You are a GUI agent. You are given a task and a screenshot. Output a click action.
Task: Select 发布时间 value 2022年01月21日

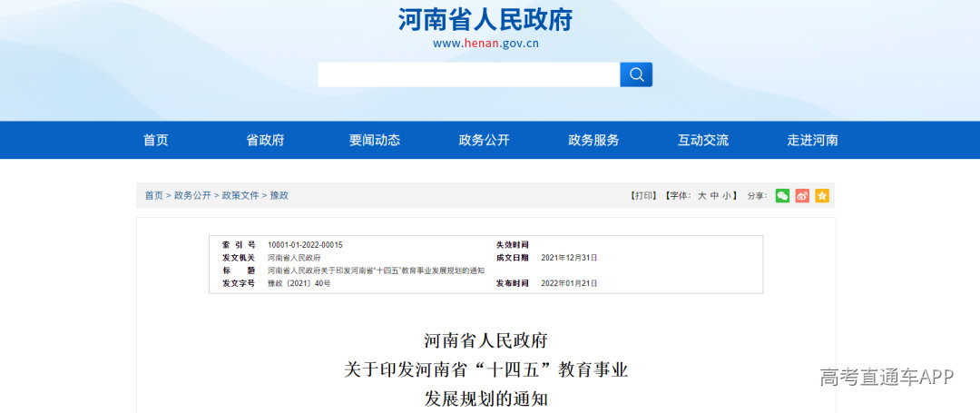pyautogui.click(x=569, y=283)
